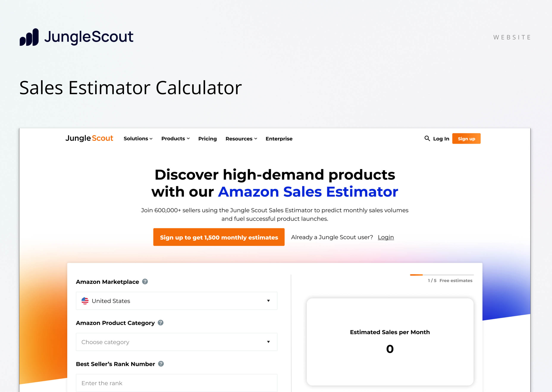This screenshot has width=552, height=392.
Task: Click the Best Seller's Rank help icon
Action: 161,364
